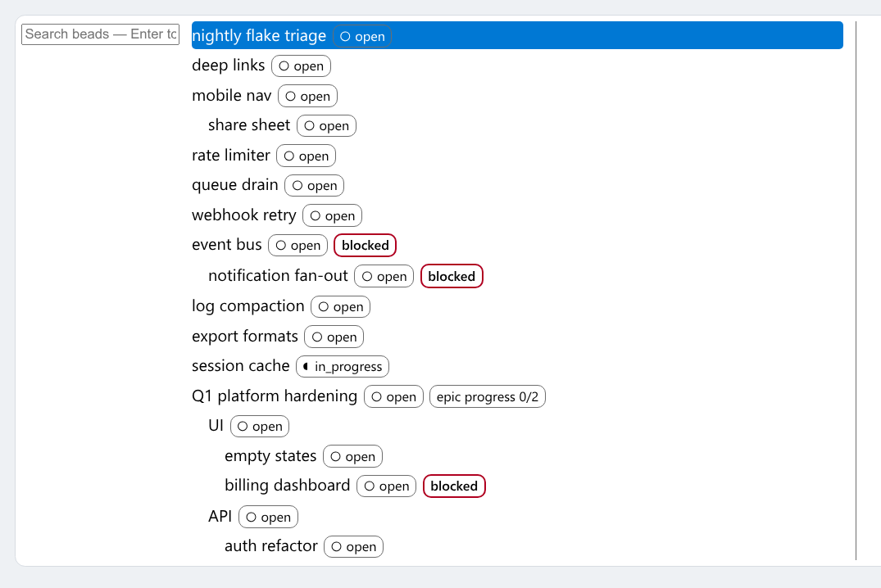Click the open badge beside empty states
The width and height of the screenshot is (881, 588).
[353, 457]
